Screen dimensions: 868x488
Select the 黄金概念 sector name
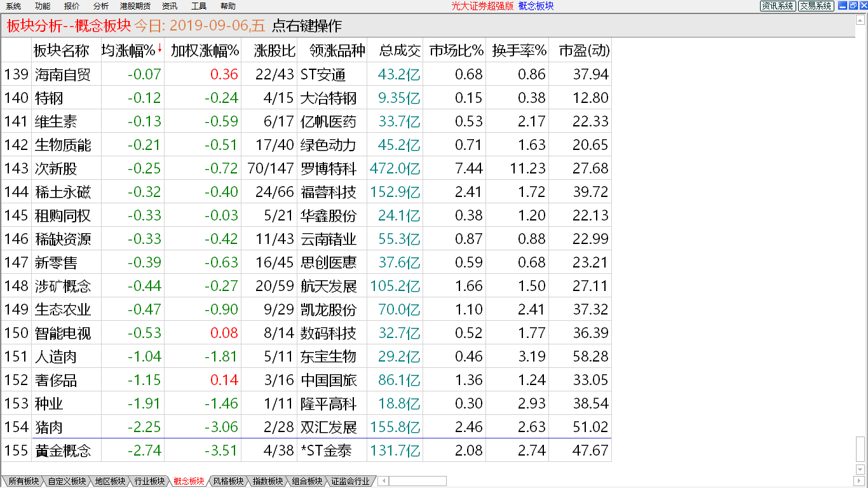[x=63, y=451]
